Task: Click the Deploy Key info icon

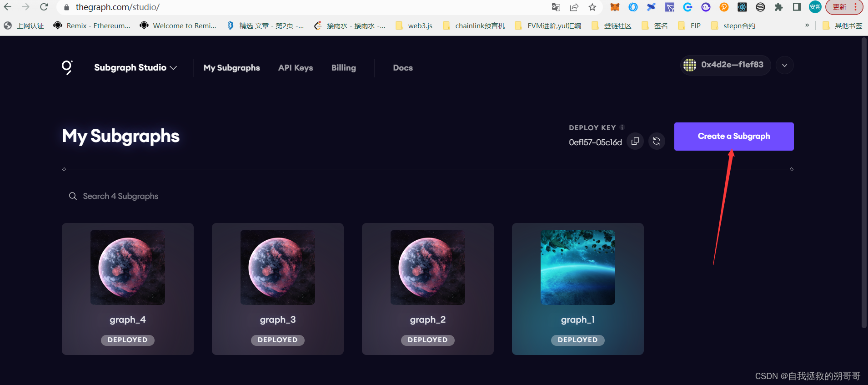Action: (x=622, y=127)
